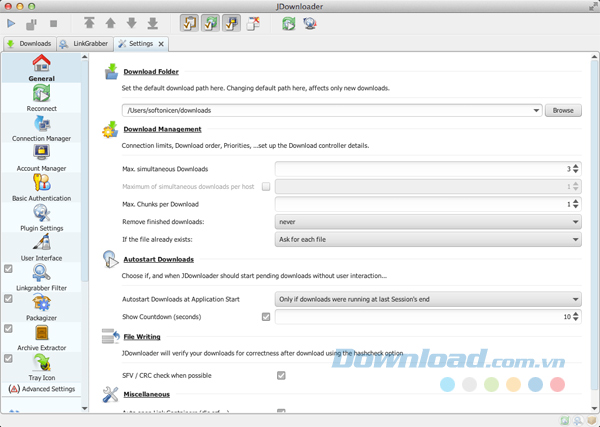
Task: Toggle Linkgrabber Filter enable checkbox
Action: (x=8, y=269)
